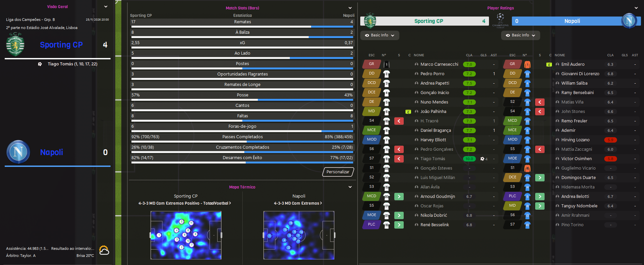Open the Player Ratings panel dropdown
The image size is (644, 265).
(x=636, y=8)
